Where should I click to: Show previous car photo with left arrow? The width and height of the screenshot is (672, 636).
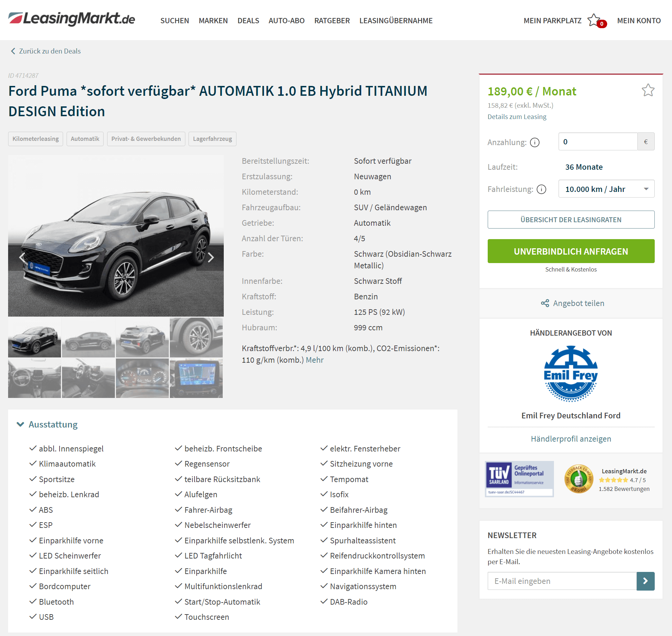pos(22,257)
